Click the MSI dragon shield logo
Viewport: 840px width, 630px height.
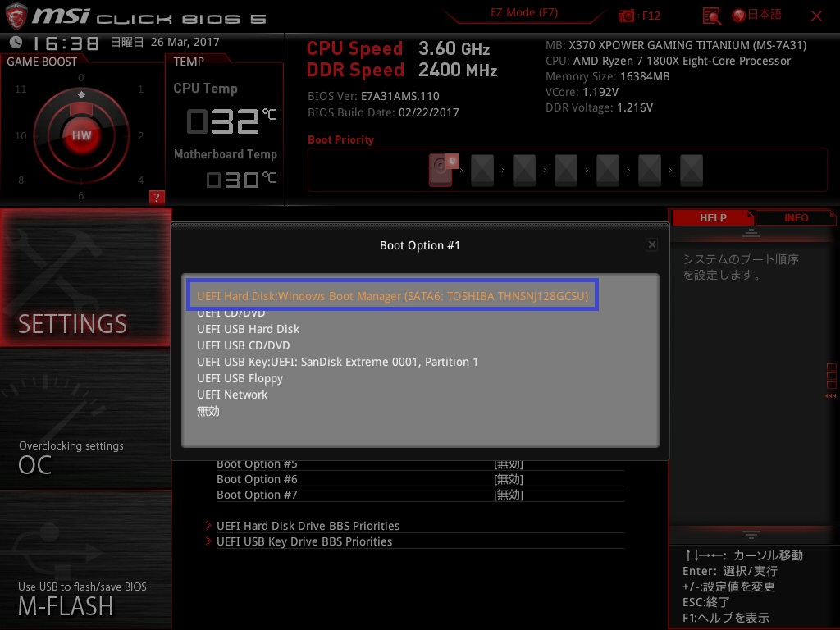coord(16,16)
